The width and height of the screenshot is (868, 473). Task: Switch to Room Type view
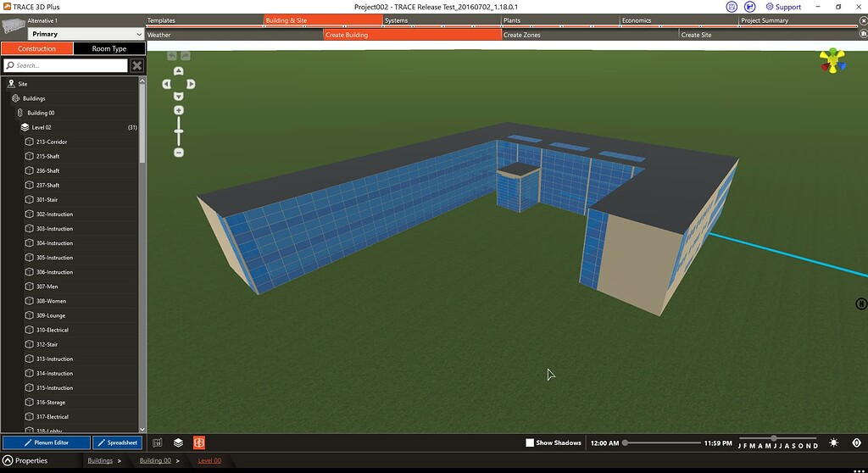(109, 48)
